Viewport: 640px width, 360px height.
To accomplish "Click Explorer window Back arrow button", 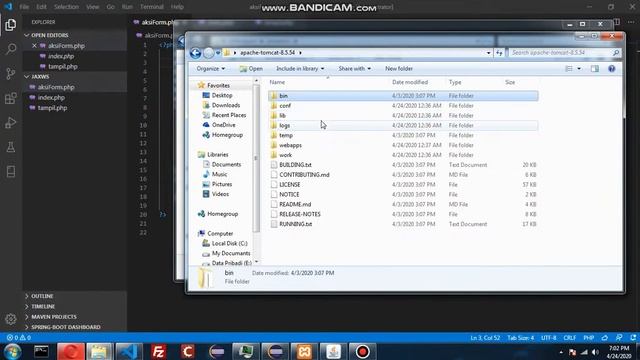I will click(x=196, y=53).
